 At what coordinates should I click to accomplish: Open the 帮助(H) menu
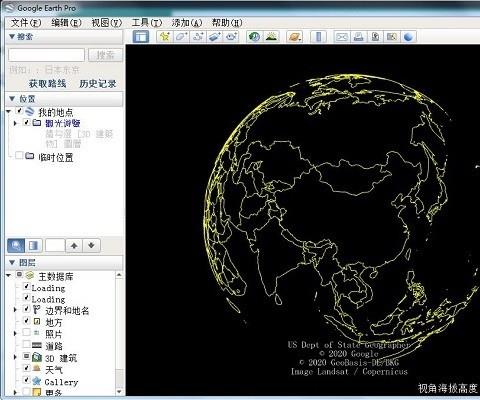click(x=227, y=23)
